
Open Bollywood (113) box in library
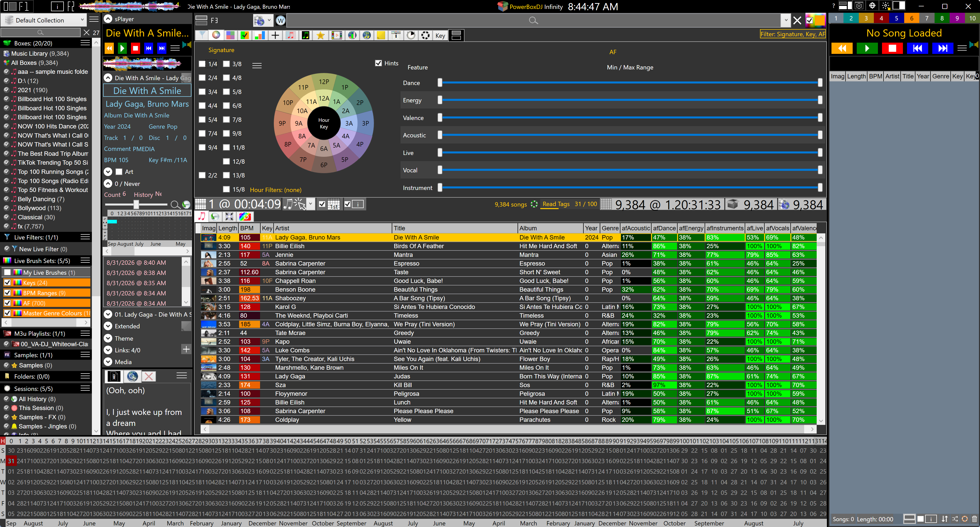coord(39,208)
